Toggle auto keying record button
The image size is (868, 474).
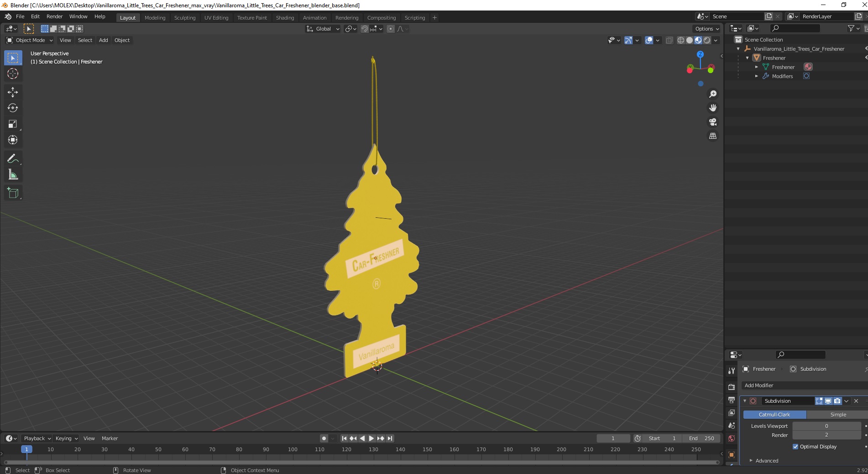point(324,438)
